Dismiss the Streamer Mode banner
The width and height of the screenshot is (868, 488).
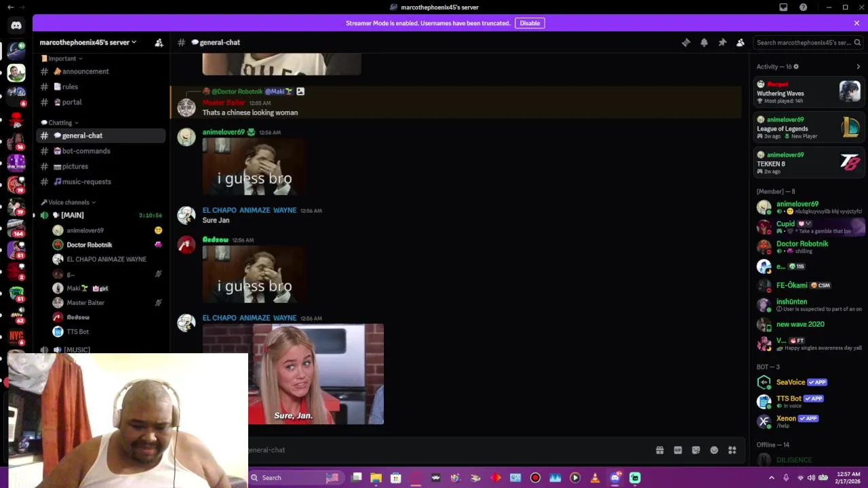click(x=856, y=23)
